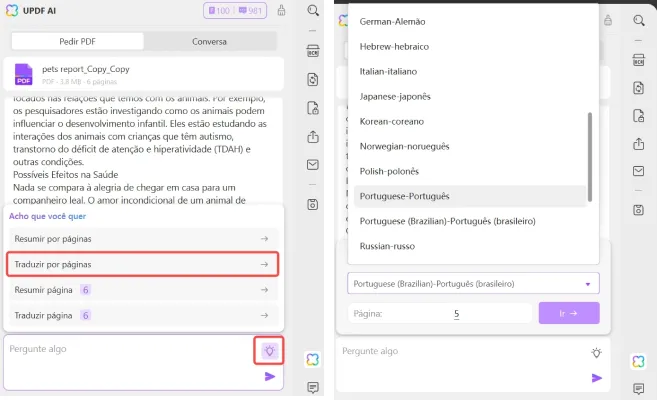Image resolution: width=657 pixels, height=400 pixels.
Task: Choose Norwegian-norueguês from language list
Action: click(x=470, y=146)
